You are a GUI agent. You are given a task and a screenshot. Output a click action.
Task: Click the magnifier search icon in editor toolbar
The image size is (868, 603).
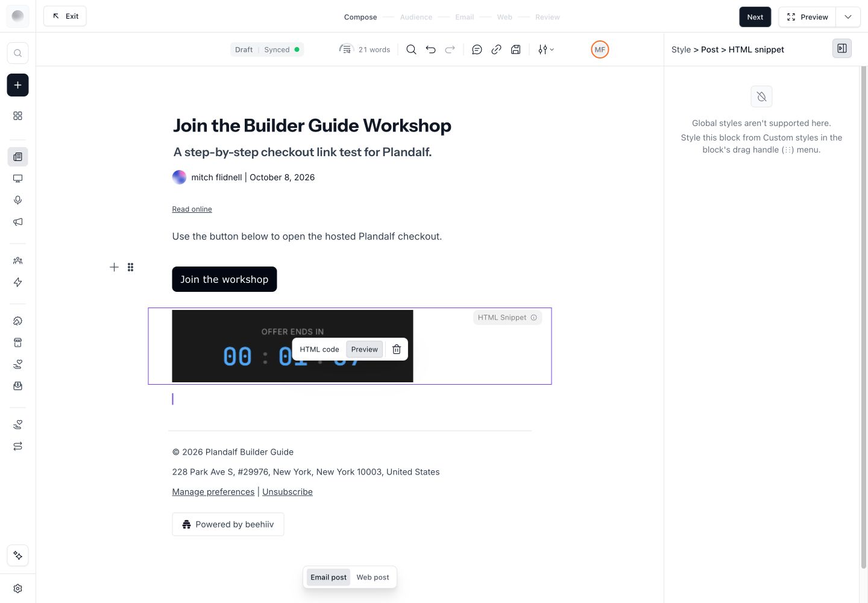pos(411,49)
